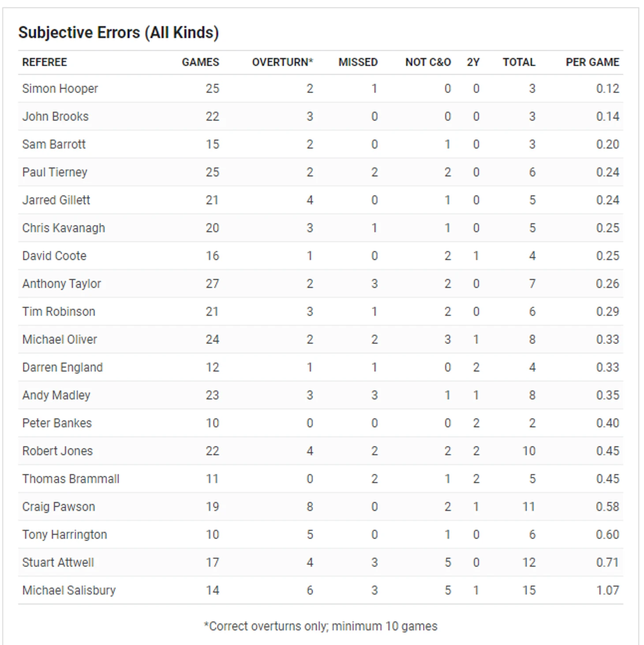Click on Anthony Taylor's name

pyautogui.click(x=62, y=284)
